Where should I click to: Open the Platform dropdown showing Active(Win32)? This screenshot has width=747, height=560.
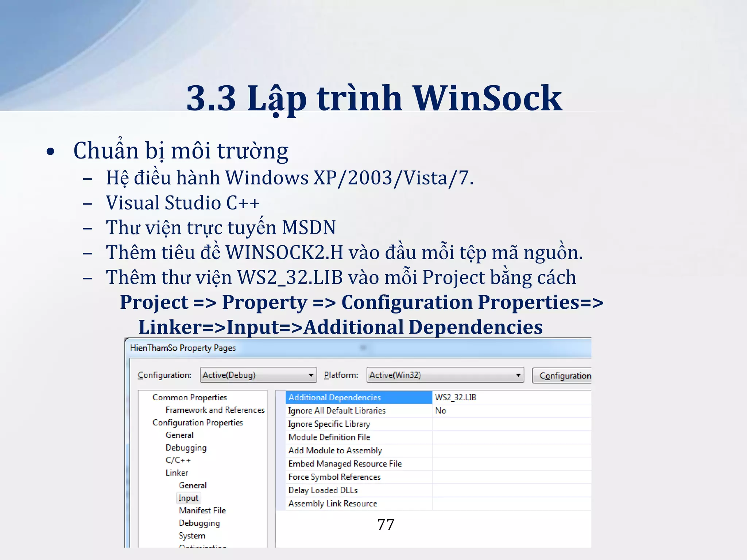point(445,375)
